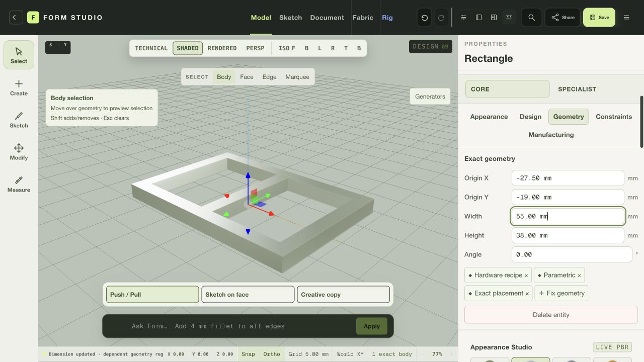This screenshot has height=362, width=644.
Task: Open the sliders settings icon
Action: tap(464, 18)
